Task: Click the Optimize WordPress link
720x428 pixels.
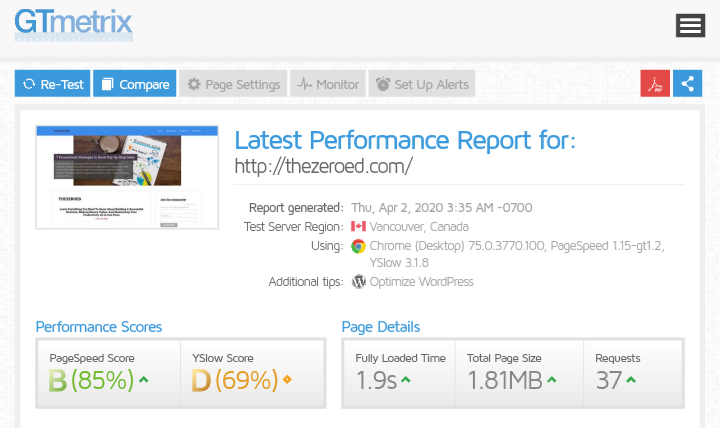Action: pyautogui.click(x=421, y=282)
